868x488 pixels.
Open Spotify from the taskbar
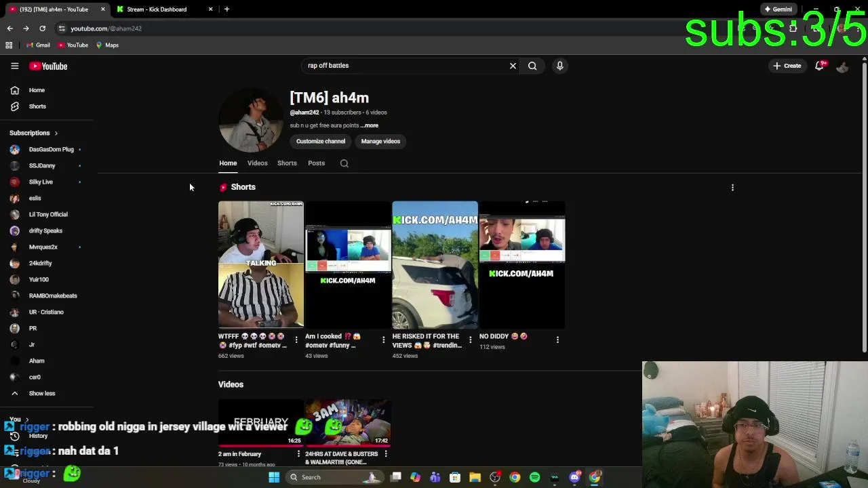[x=534, y=477]
